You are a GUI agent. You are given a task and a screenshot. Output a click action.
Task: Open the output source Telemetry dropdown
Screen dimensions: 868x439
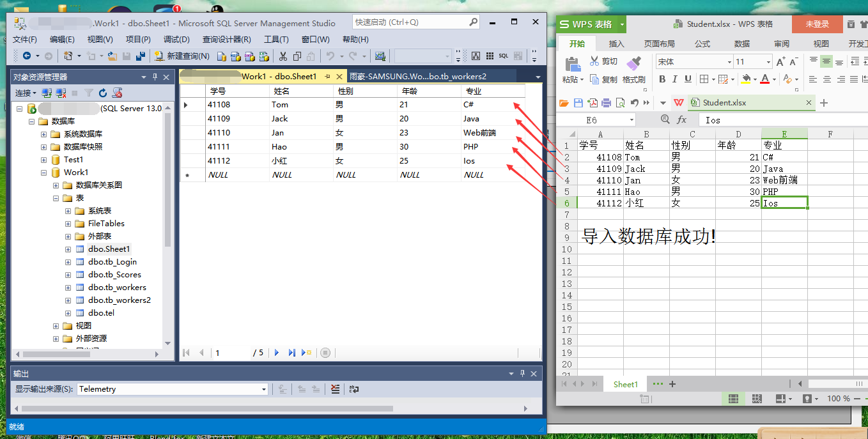pos(263,389)
